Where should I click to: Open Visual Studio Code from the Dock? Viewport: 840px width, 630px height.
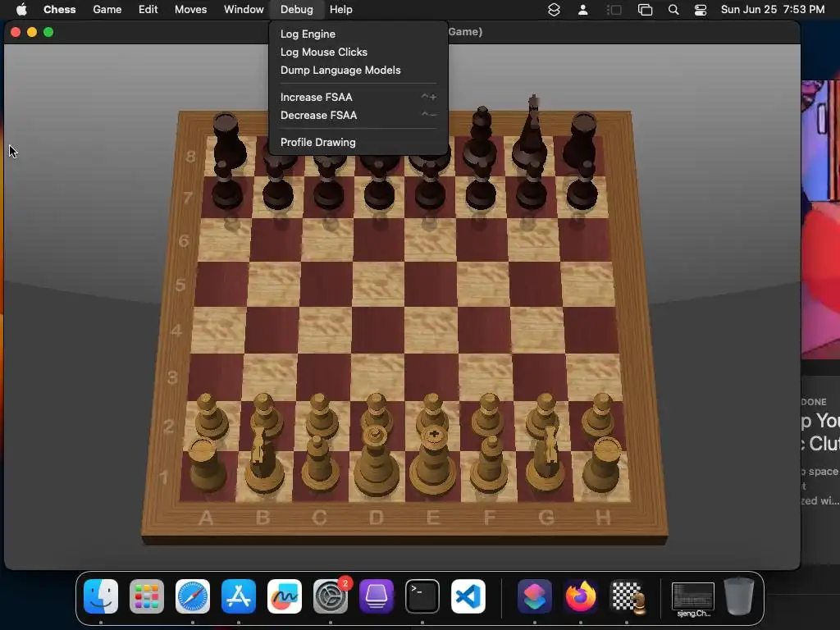tap(468, 596)
